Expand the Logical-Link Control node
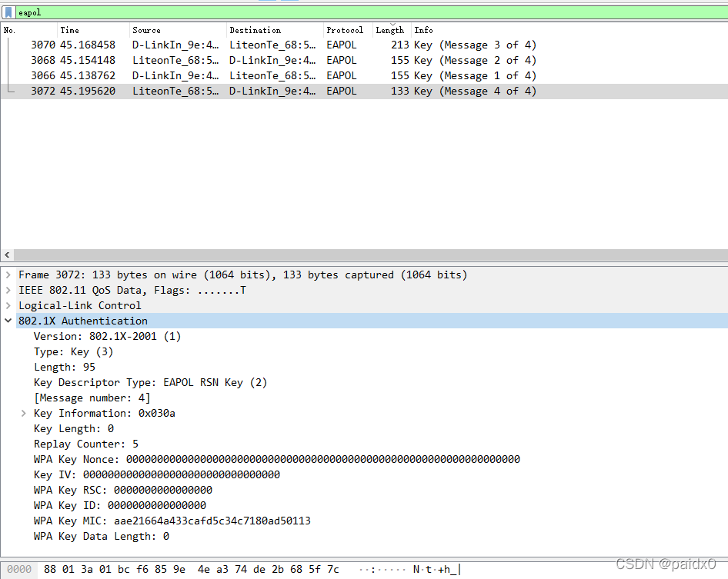Viewport: 728px width, 579px height. (x=8, y=305)
